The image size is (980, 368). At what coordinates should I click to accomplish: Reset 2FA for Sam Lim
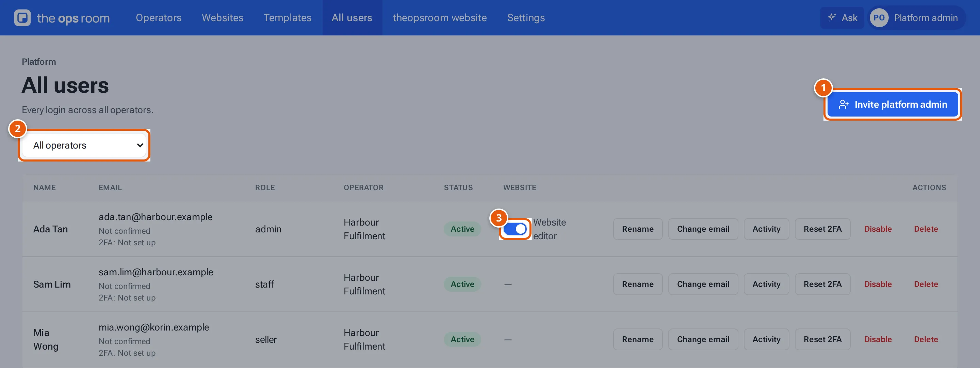(822, 284)
